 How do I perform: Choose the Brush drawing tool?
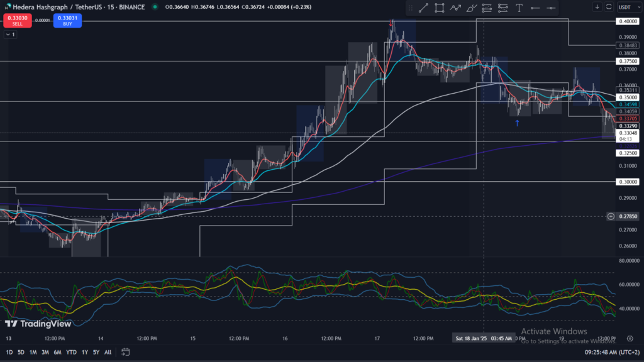(x=472, y=8)
